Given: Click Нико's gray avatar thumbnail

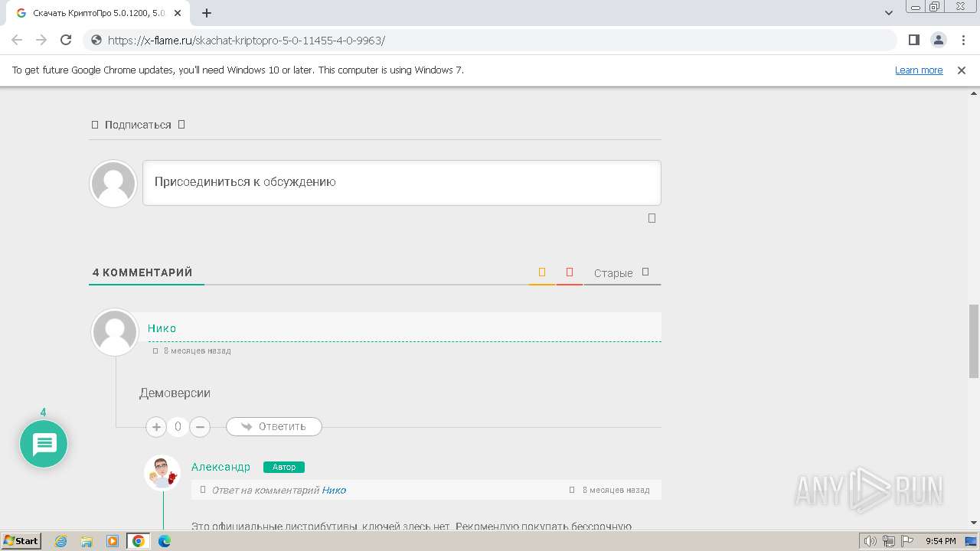Looking at the screenshot, I should point(115,332).
